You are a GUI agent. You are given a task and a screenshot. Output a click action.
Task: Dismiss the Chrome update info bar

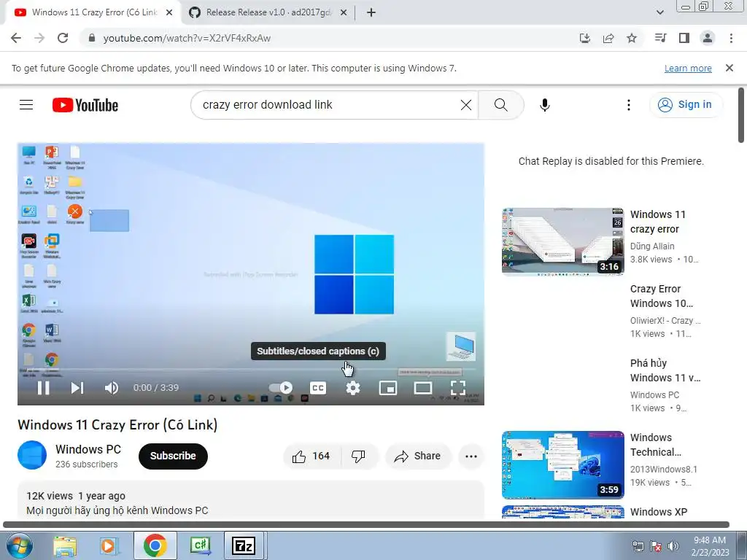pos(729,68)
